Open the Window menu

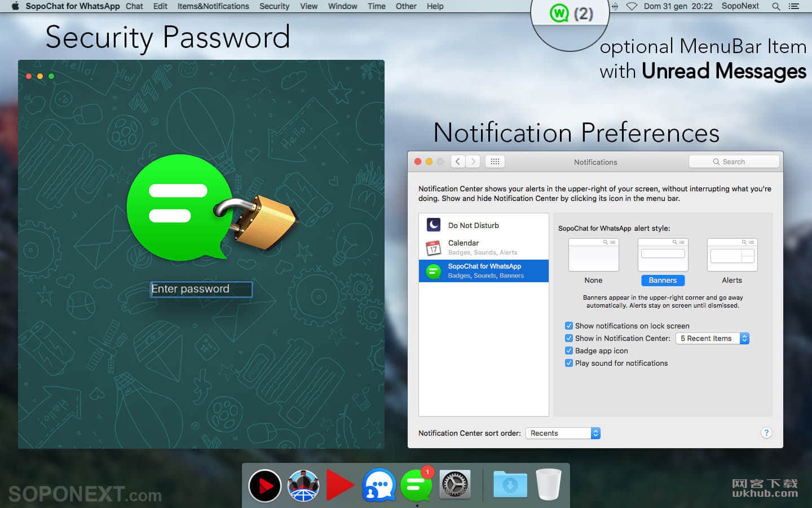(x=342, y=6)
